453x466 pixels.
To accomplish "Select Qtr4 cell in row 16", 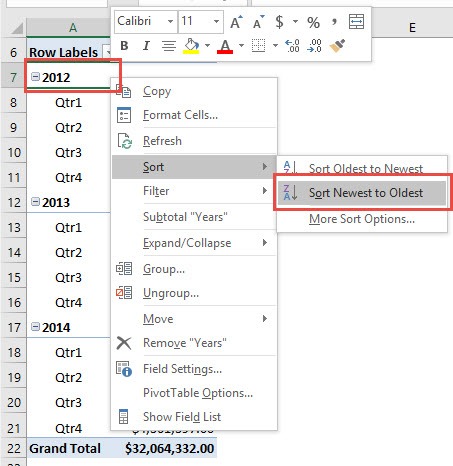I will pyautogui.click(x=68, y=302).
